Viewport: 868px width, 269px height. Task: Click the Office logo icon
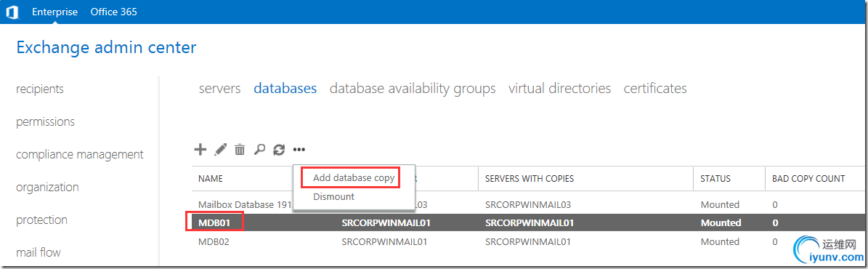tap(12, 12)
